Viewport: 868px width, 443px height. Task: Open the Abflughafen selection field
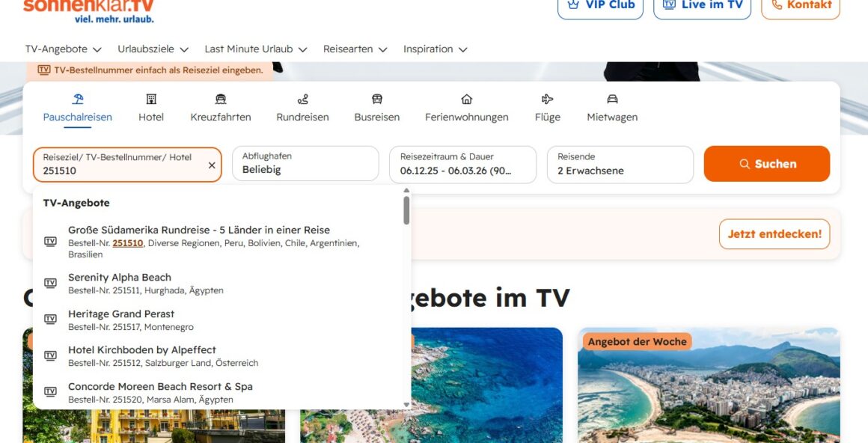305,162
